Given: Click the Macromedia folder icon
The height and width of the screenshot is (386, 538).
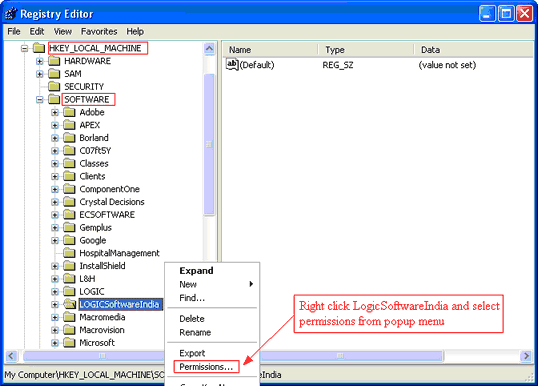Looking at the screenshot, I should (x=69, y=317).
